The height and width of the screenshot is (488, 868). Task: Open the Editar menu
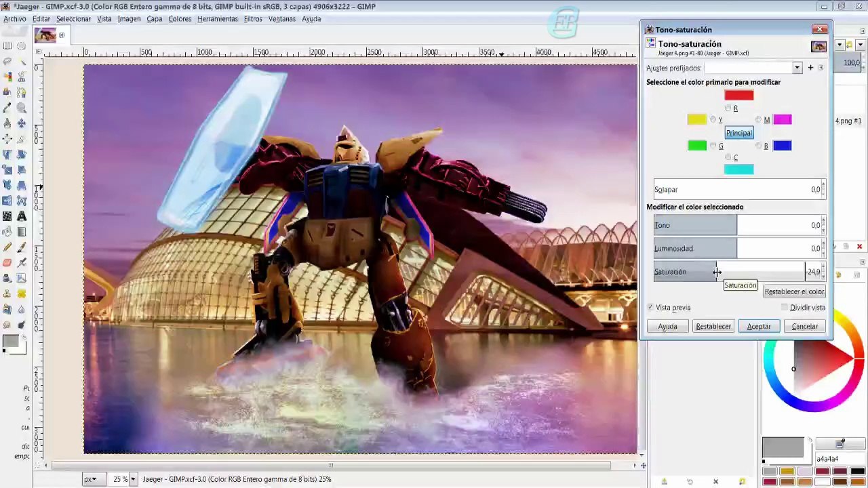click(x=41, y=19)
